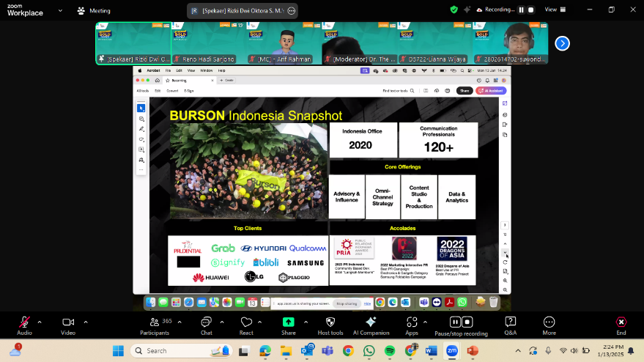Expand audio options arrow next to Audio

pos(40,322)
